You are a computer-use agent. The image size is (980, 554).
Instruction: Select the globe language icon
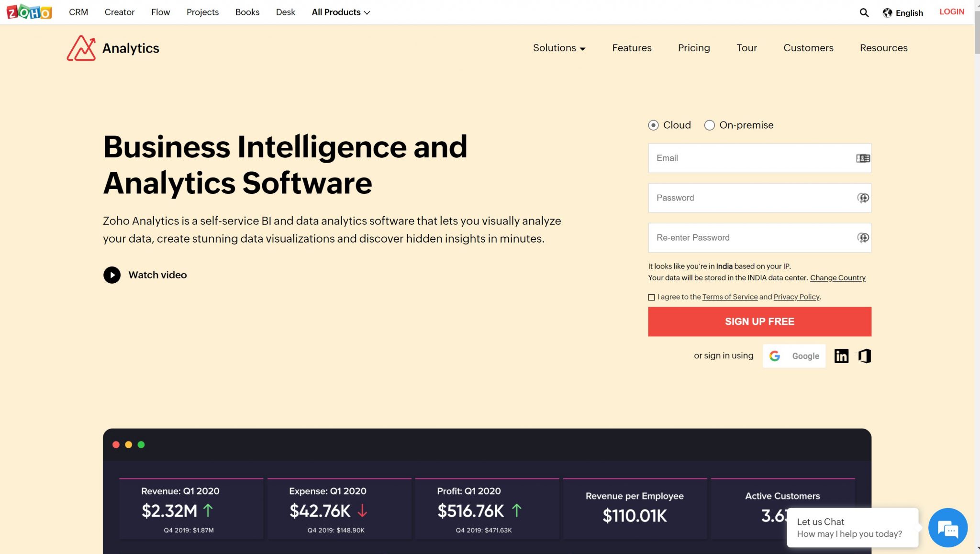click(887, 12)
